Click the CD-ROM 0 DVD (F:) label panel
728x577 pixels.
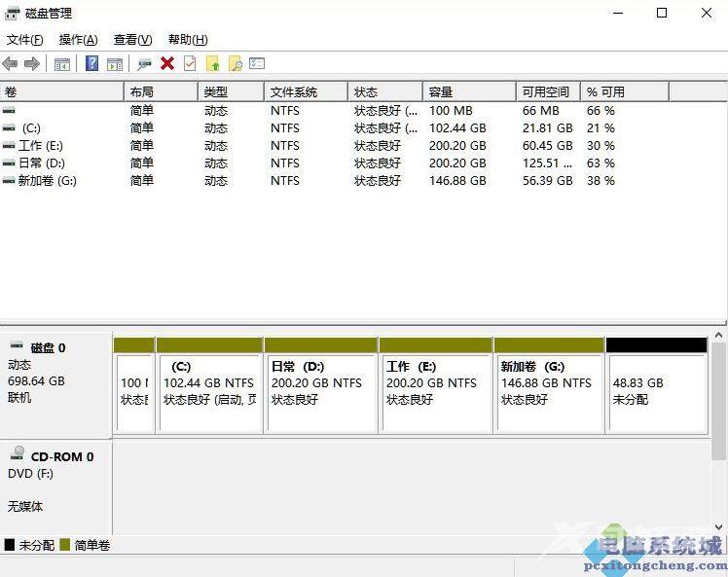coord(55,487)
